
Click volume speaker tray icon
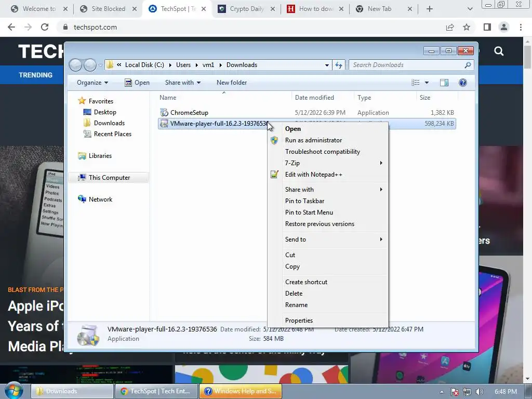(x=479, y=392)
